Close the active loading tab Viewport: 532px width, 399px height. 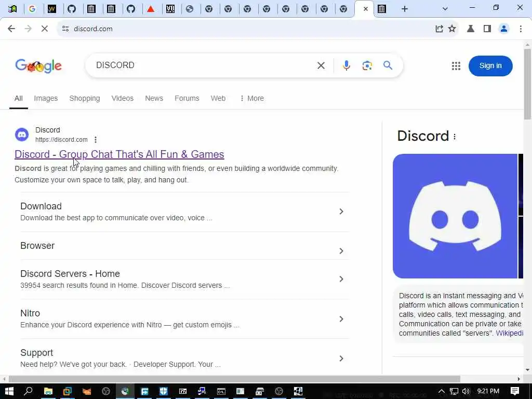365,9
